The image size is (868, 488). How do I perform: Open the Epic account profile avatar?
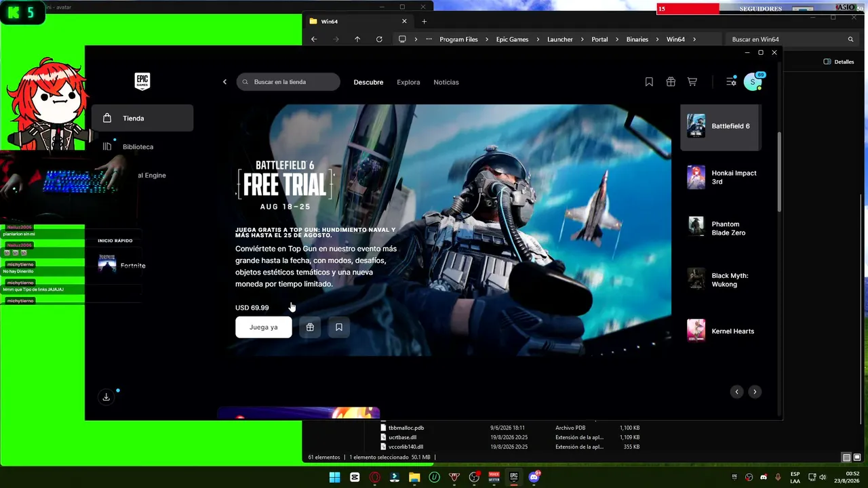753,82
